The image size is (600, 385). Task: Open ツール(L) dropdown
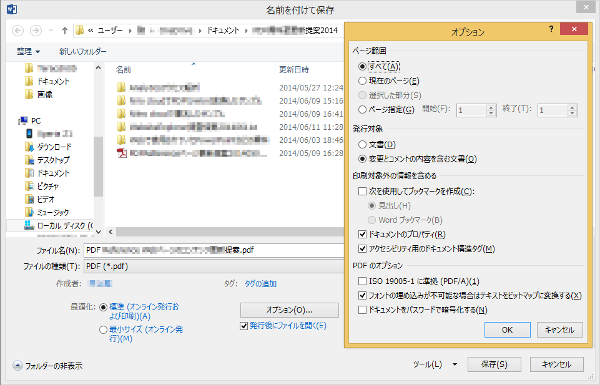[x=435, y=364]
